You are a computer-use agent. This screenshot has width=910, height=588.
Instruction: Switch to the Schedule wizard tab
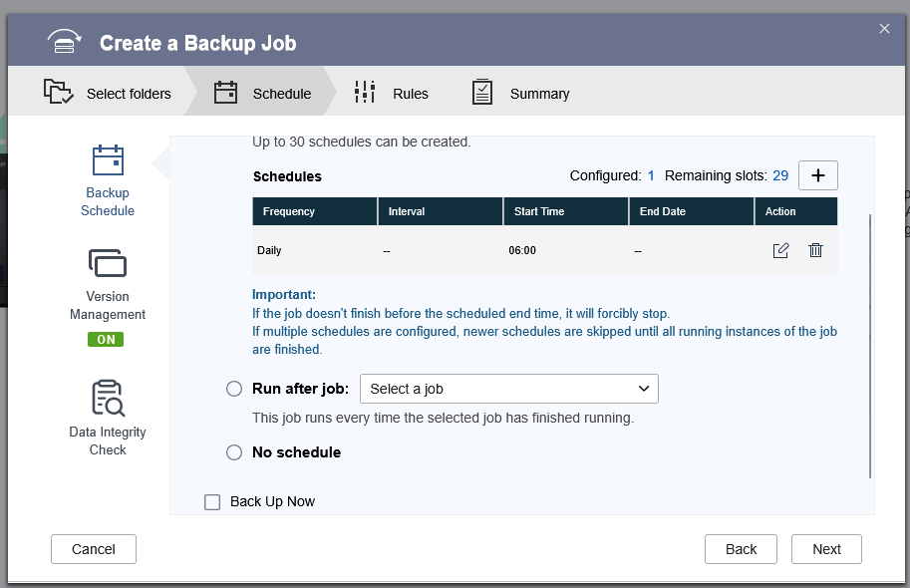coord(263,94)
